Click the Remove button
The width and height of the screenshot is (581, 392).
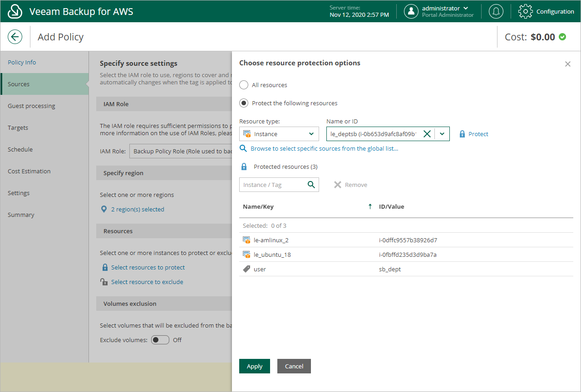point(350,185)
